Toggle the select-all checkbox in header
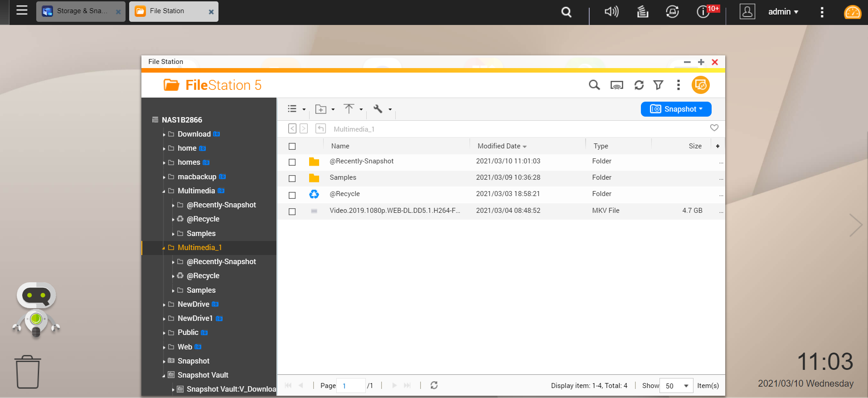 click(292, 146)
